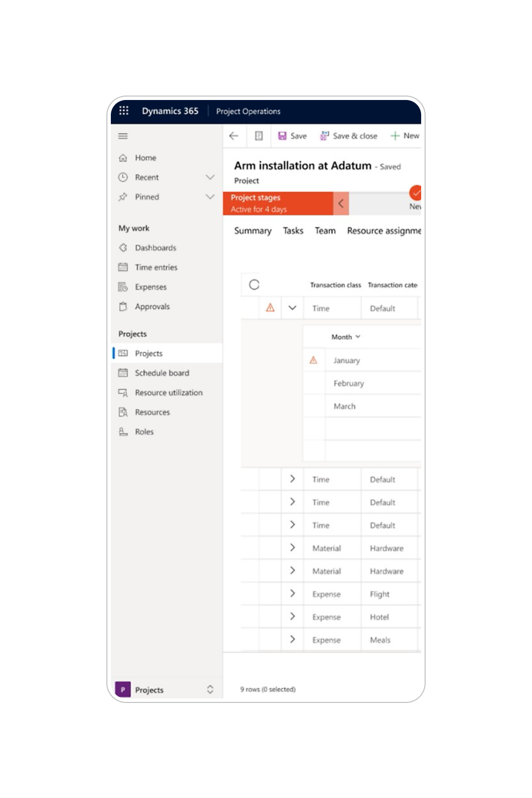Viewport: 532px width, 798px height.
Task: Expand the Recent list chevron
Action: tap(210, 177)
